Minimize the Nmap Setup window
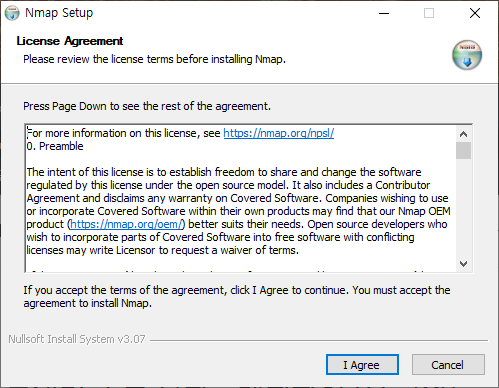This screenshot has height=388, width=499. [x=384, y=13]
